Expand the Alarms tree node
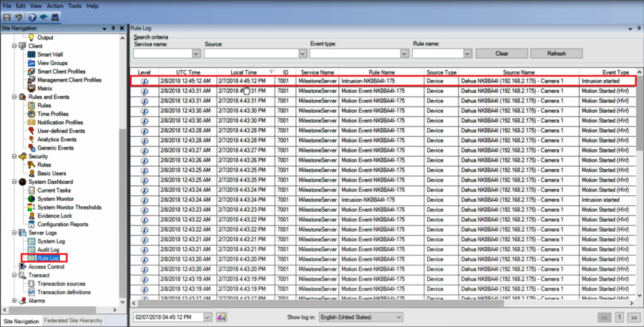 pyautogui.click(x=14, y=301)
